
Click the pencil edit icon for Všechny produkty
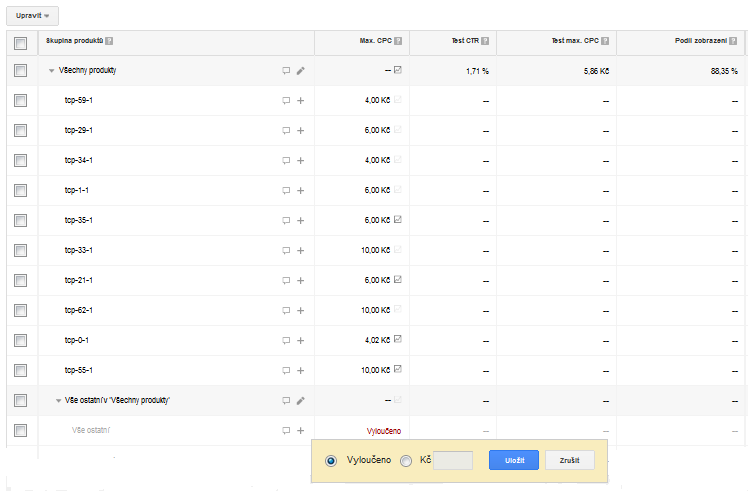coord(301,71)
